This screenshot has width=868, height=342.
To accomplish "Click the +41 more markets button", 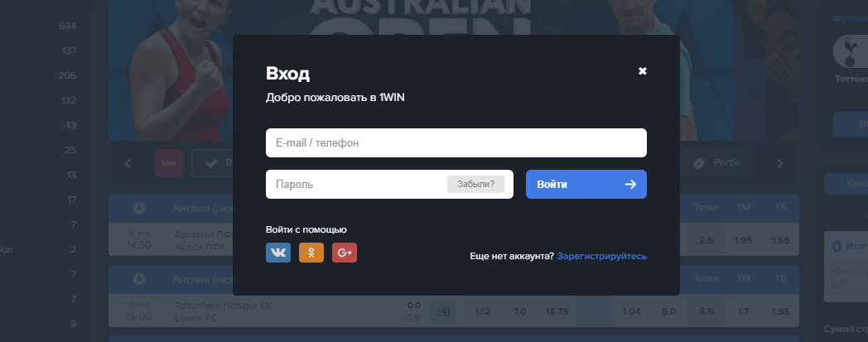I will 443,311.
